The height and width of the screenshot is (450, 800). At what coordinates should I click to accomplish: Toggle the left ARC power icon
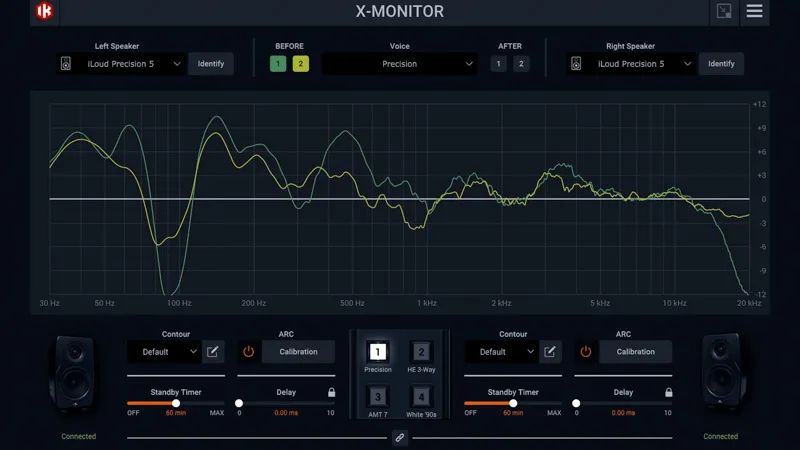248,352
